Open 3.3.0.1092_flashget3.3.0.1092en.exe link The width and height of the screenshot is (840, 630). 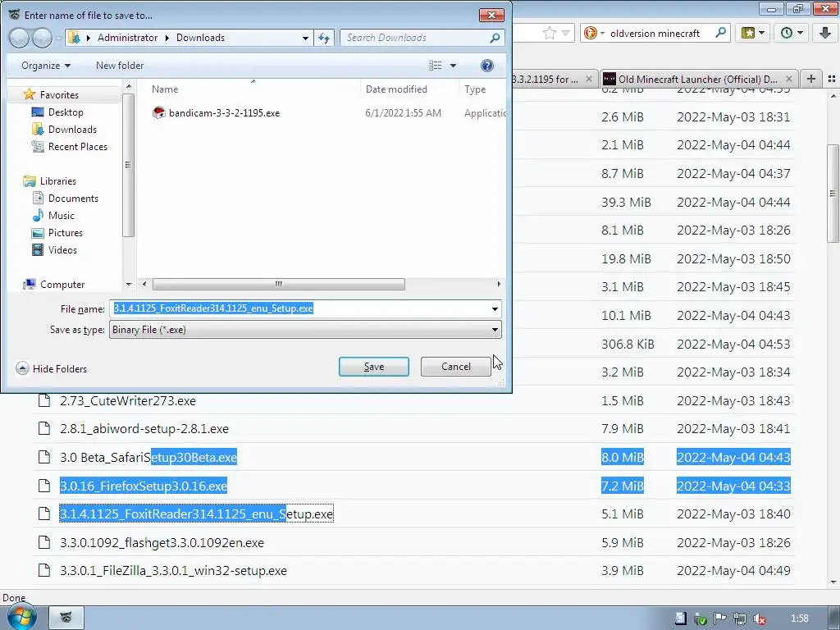coord(162,543)
